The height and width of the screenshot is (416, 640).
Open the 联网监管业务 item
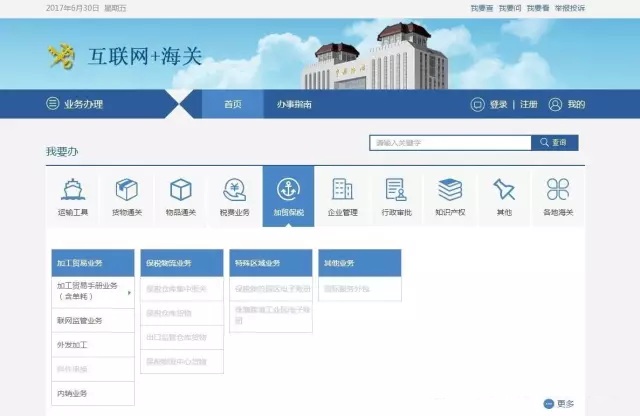[x=93, y=320]
